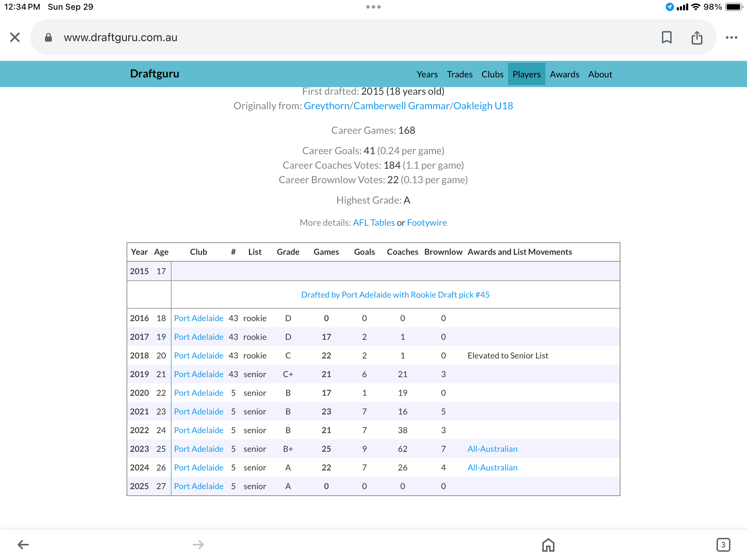This screenshot has width=747, height=560.
Task: Tap the 12:34 PM clock in status bar
Action: pyautogui.click(x=22, y=7)
